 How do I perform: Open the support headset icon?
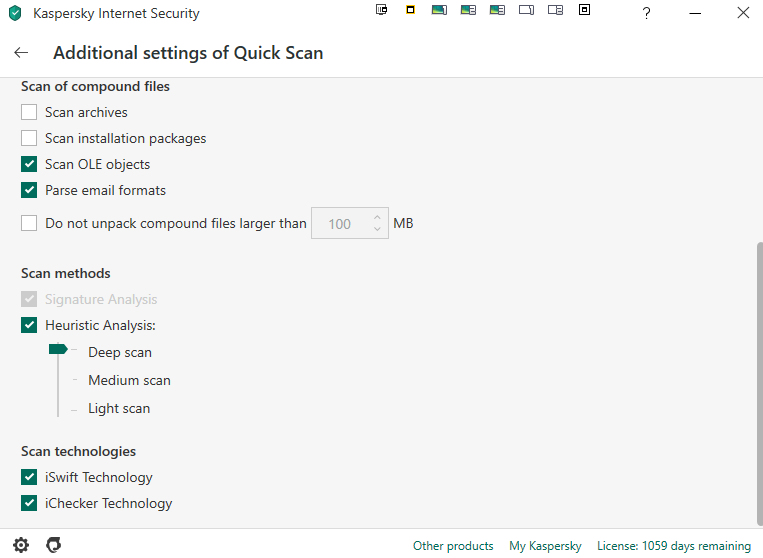[x=54, y=545]
